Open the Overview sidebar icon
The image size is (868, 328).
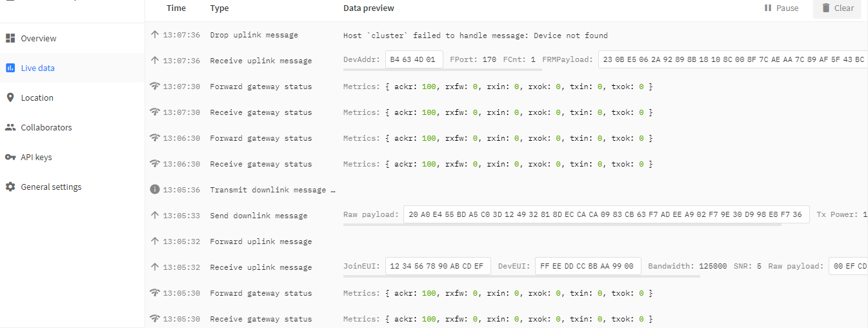pos(10,38)
